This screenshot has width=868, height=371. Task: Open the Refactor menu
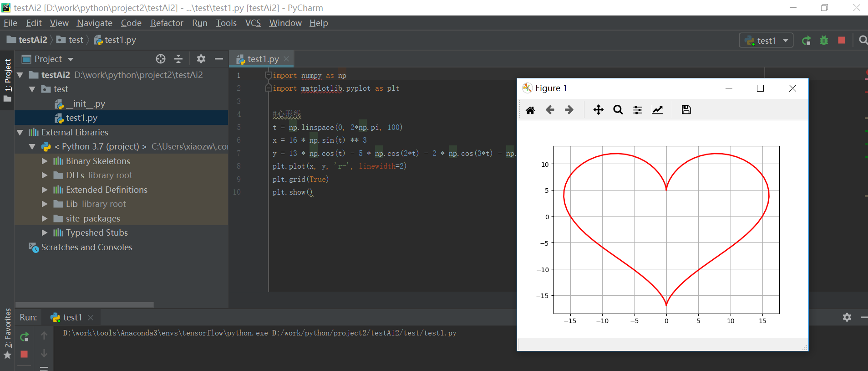pyautogui.click(x=167, y=23)
